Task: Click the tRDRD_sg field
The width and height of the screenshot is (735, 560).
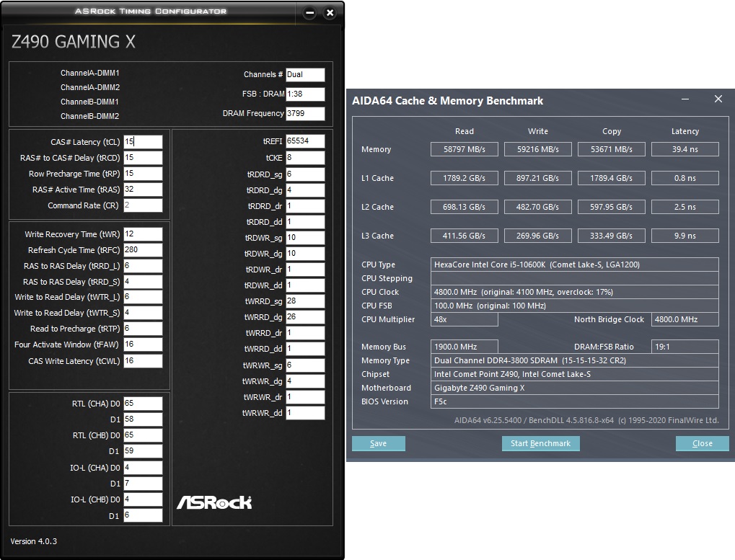Action: coord(305,174)
